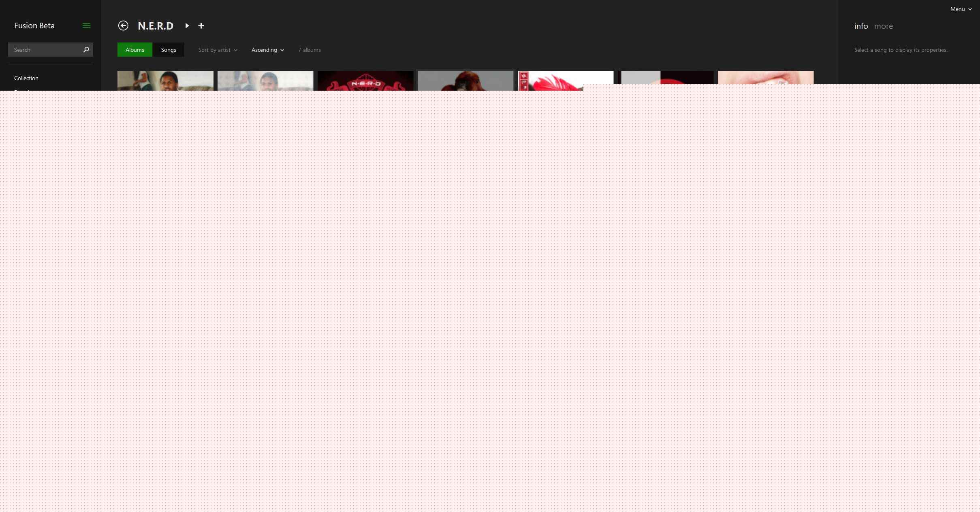Go back with the circled arrow
Screen dimensions: 980x512
[123, 25]
